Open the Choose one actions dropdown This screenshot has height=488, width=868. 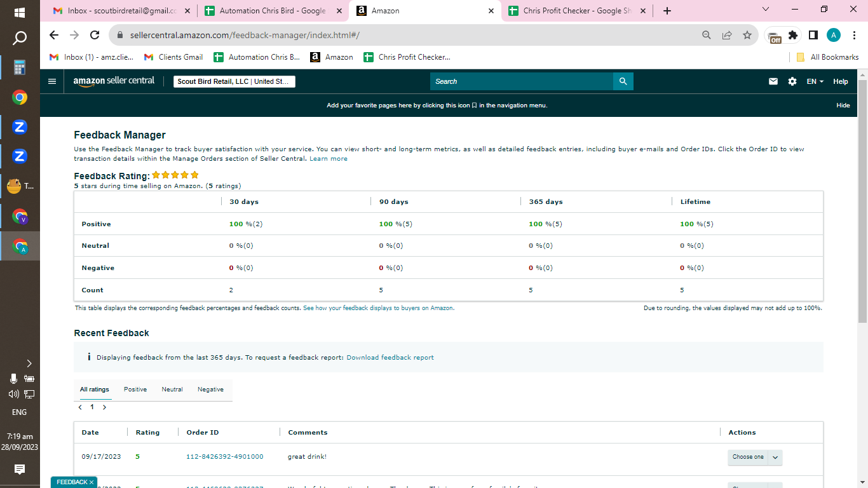tap(755, 457)
